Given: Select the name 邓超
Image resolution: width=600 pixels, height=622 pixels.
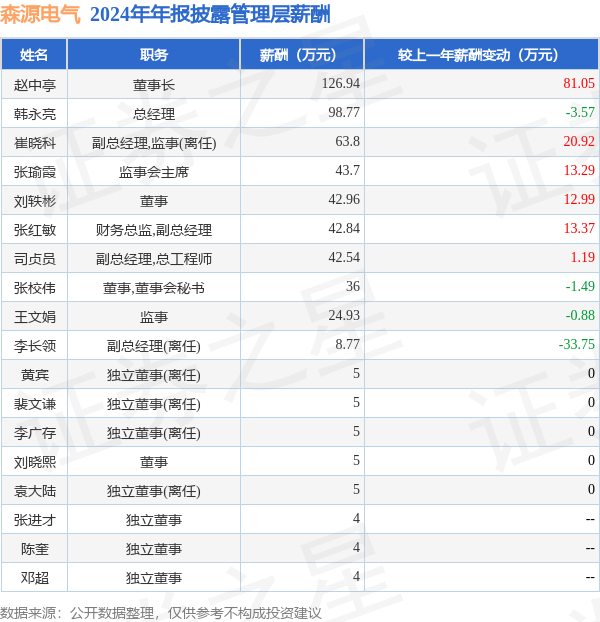Looking at the screenshot, I should click(x=35, y=577).
